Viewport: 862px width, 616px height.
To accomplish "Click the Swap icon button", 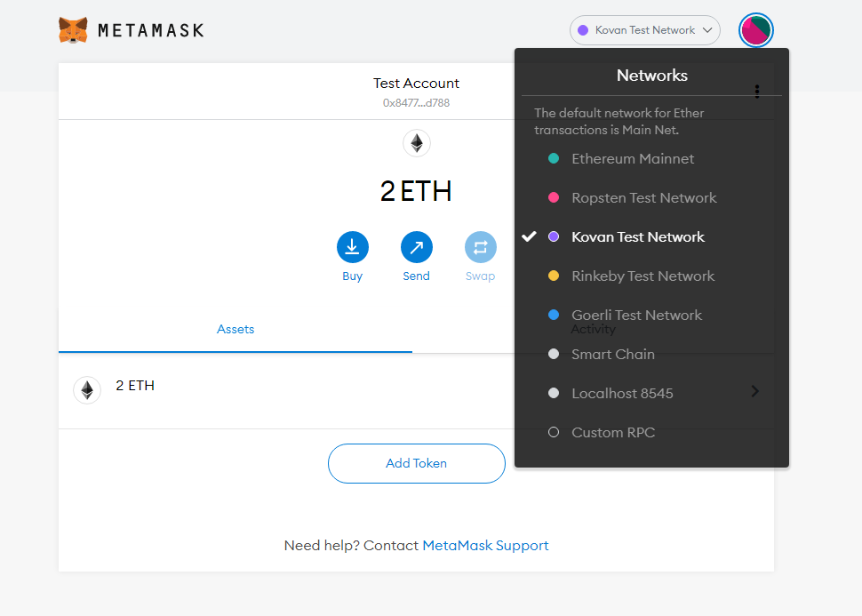I will (x=480, y=247).
